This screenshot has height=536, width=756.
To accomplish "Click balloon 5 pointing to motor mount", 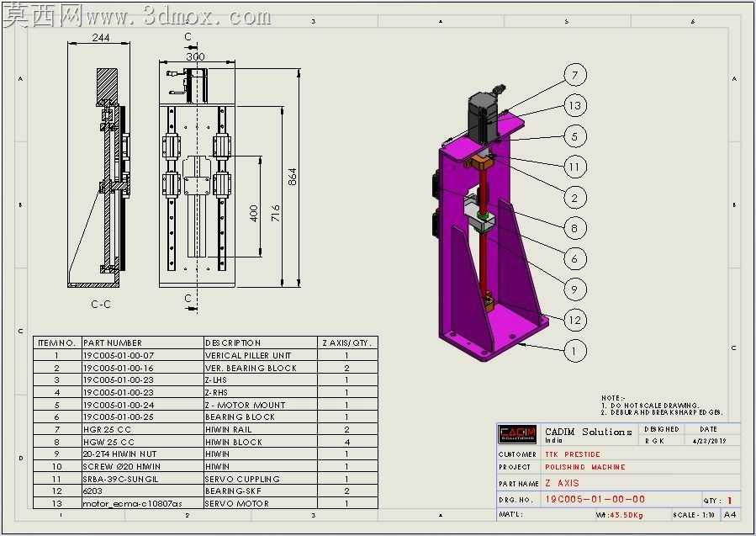I will coord(574,136).
